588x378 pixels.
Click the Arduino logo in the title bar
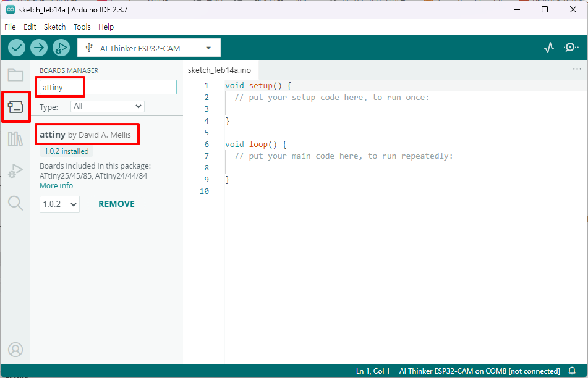click(10, 10)
